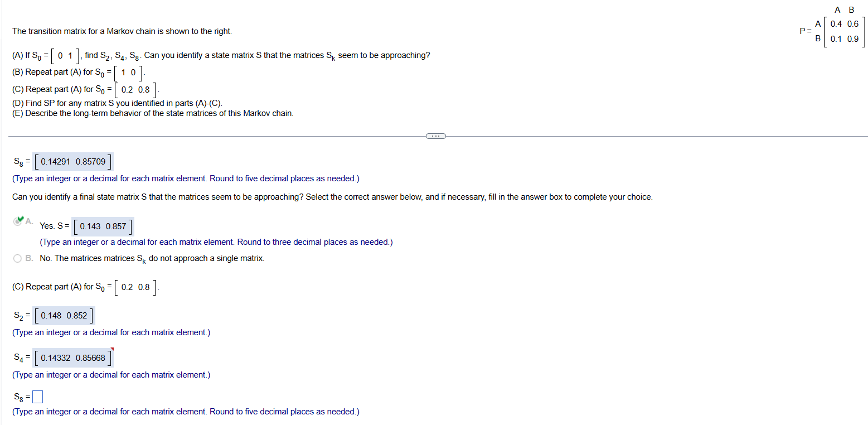Click the "Can you identify a final state matrix" question

pos(332,197)
